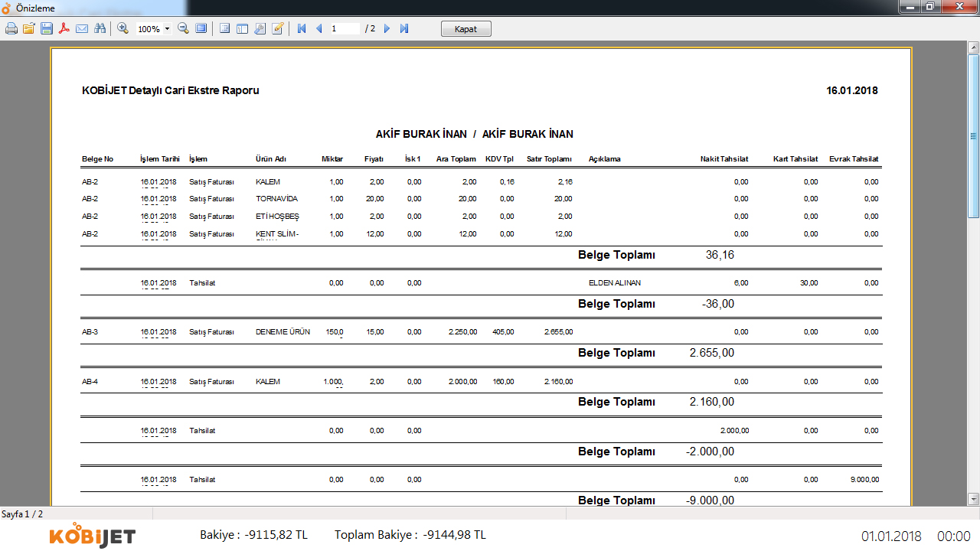Click the vertical scrollbar thumb
980x551 pixels.
click(x=973, y=136)
